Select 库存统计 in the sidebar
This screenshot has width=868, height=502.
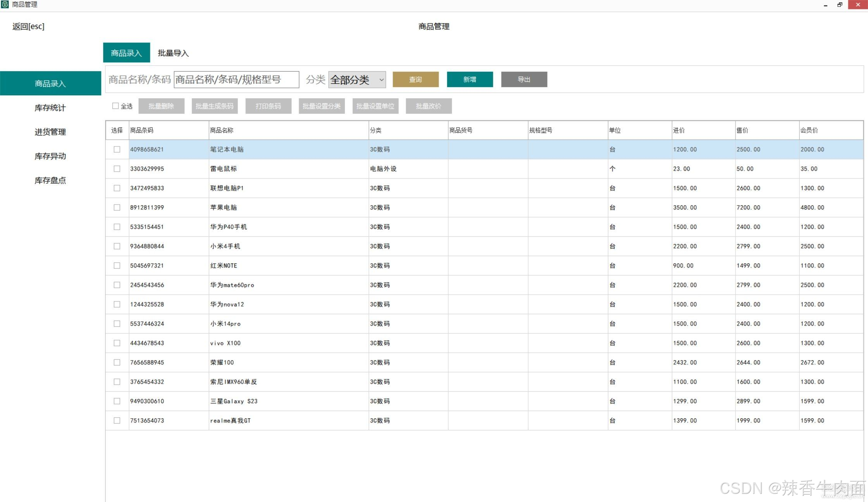50,108
